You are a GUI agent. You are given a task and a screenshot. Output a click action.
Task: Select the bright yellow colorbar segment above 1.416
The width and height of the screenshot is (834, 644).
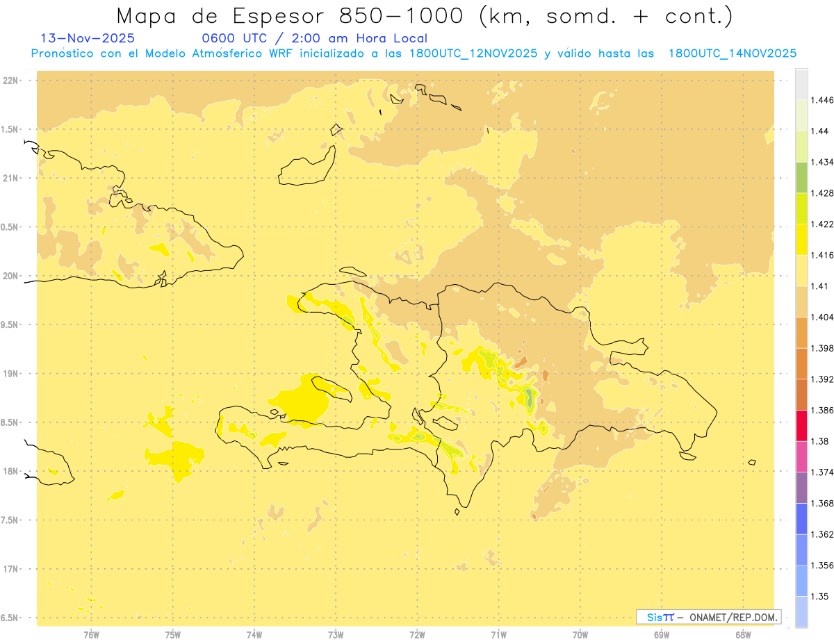[801, 239]
